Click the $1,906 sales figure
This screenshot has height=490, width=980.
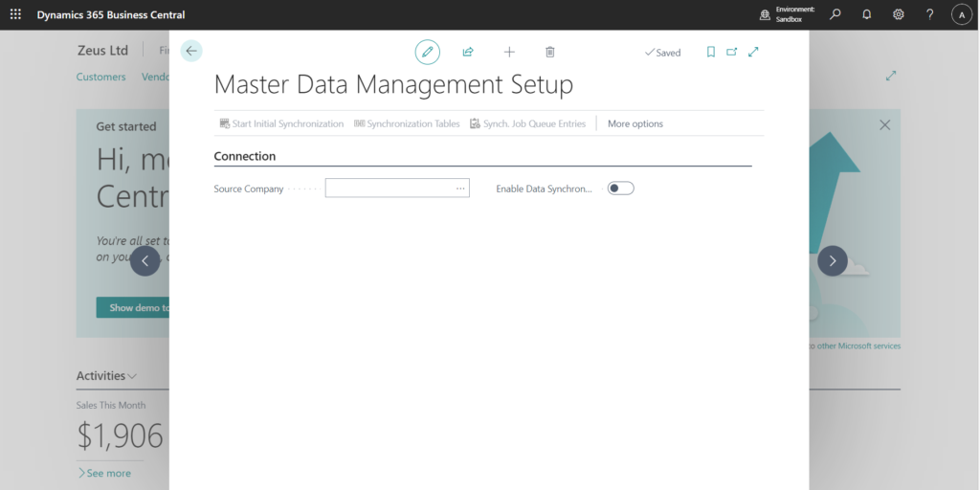pyautogui.click(x=120, y=435)
